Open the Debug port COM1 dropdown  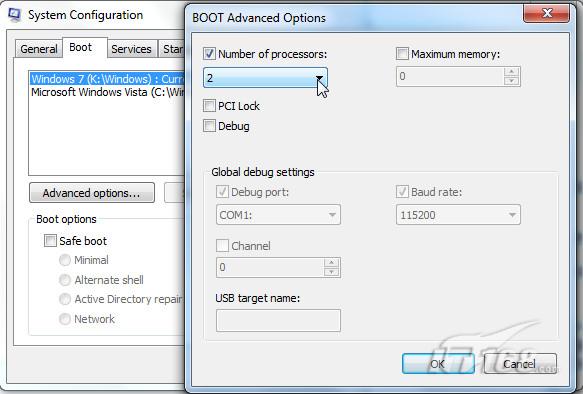(x=278, y=214)
